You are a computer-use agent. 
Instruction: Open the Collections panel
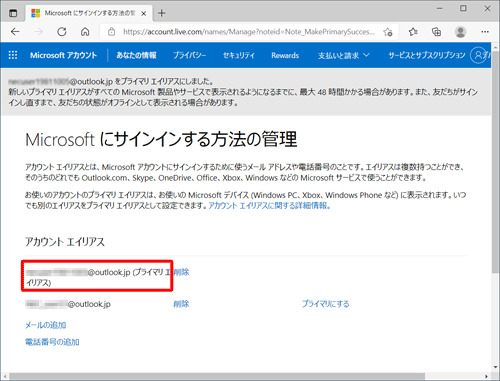pos(436,32)
